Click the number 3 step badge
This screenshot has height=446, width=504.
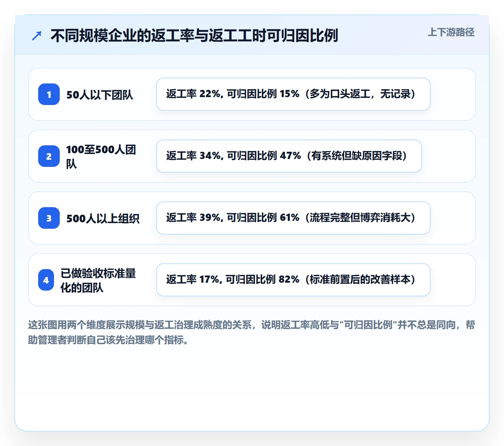click(x=49, y=218)
